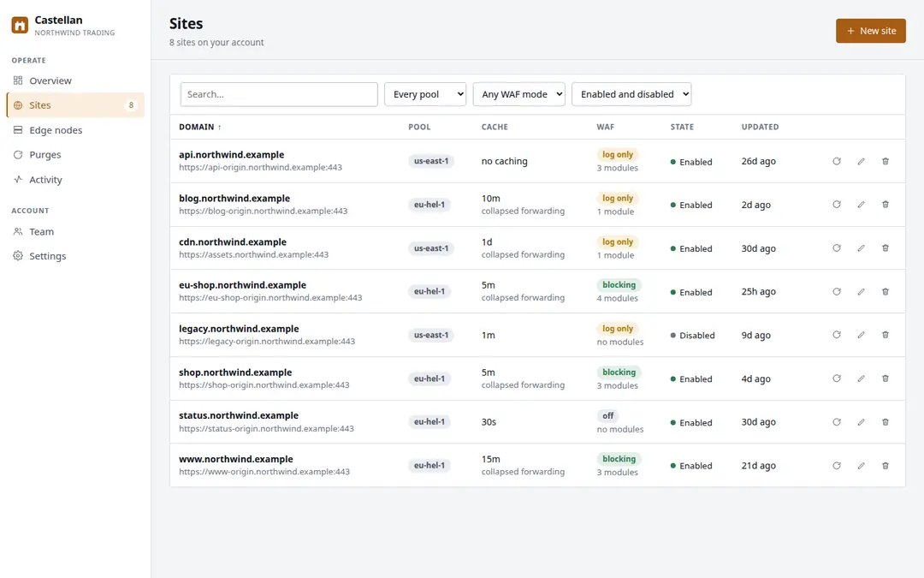924x578 pixels.
Task: Delete the cdn.northwind.example site
Action: 885,248
